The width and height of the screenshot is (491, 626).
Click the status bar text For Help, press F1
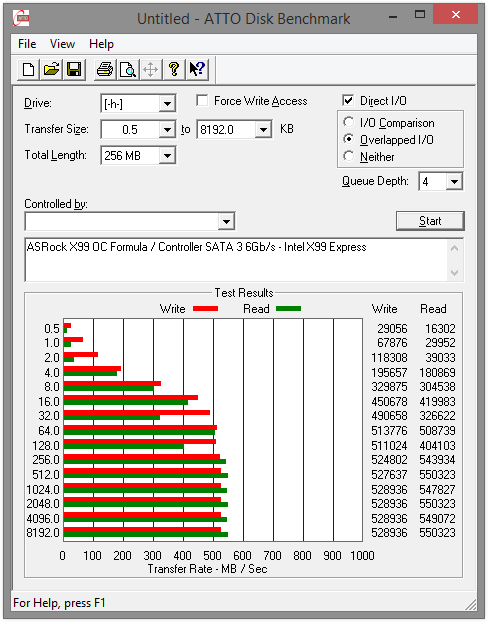[59, 603]
